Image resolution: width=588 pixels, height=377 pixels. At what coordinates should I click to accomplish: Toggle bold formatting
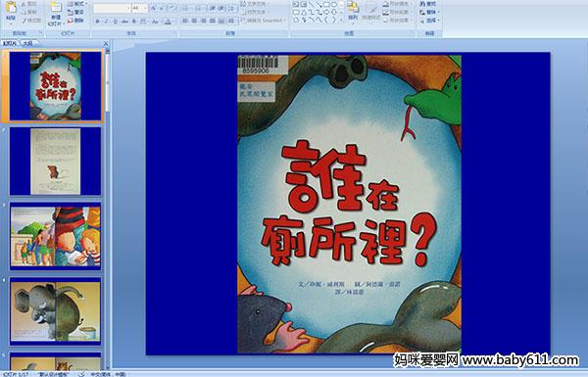(x=97, y=22)
